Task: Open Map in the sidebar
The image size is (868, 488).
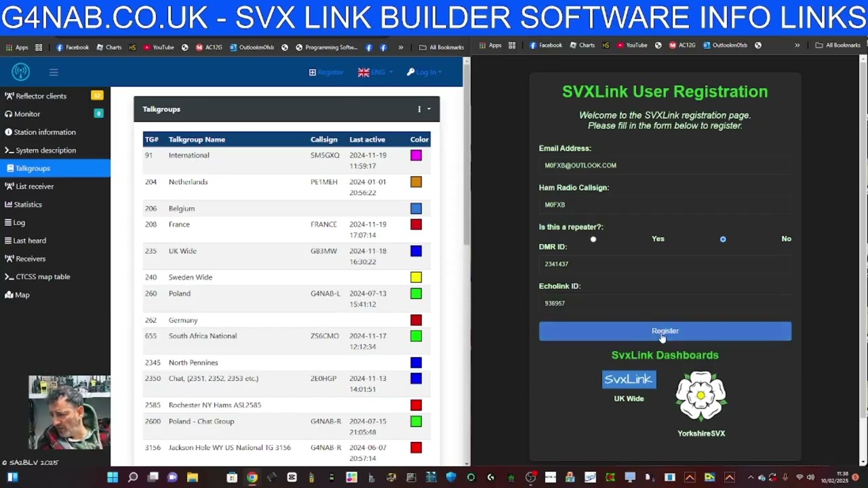Action: tap(54, 295)
